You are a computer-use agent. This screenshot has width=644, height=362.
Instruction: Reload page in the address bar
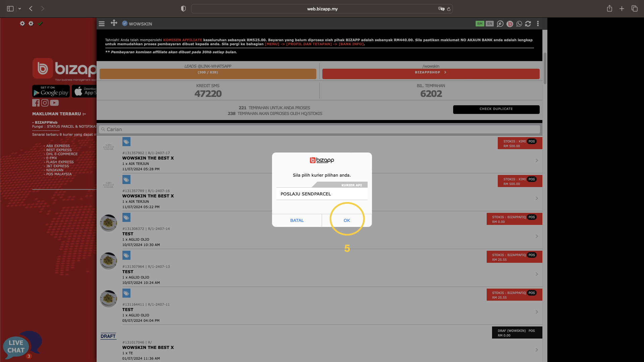point(449,9)
